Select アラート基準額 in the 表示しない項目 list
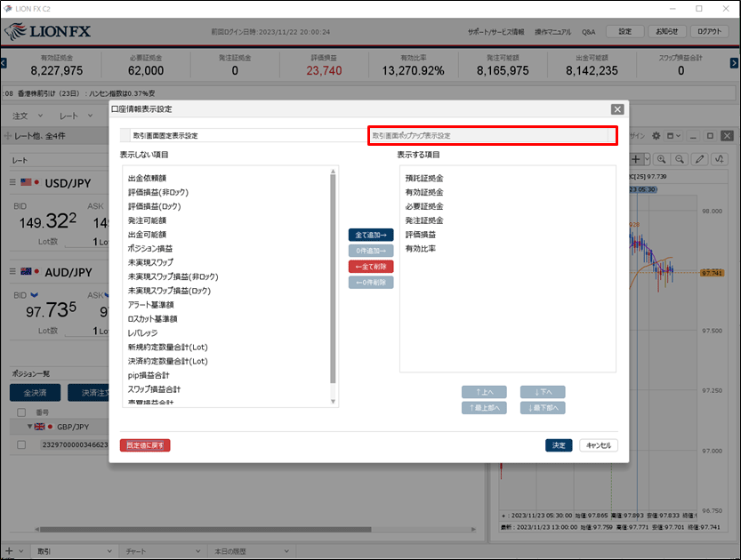 150,305
